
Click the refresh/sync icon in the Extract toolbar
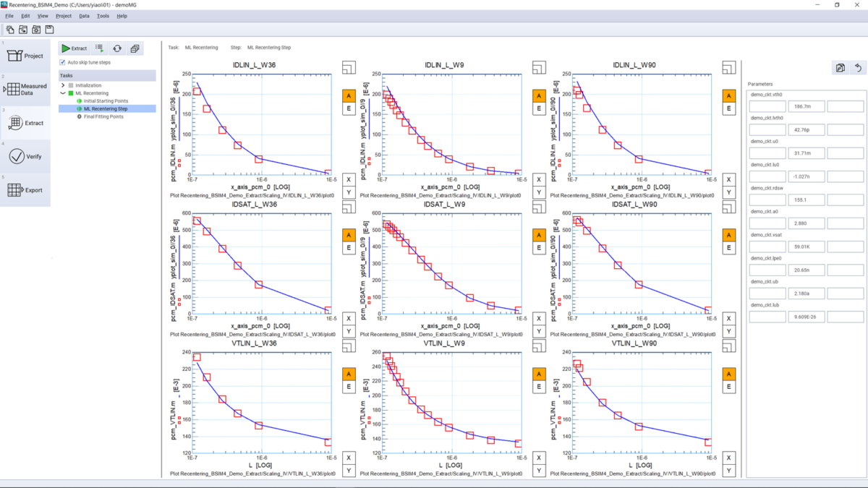(117, 48)
